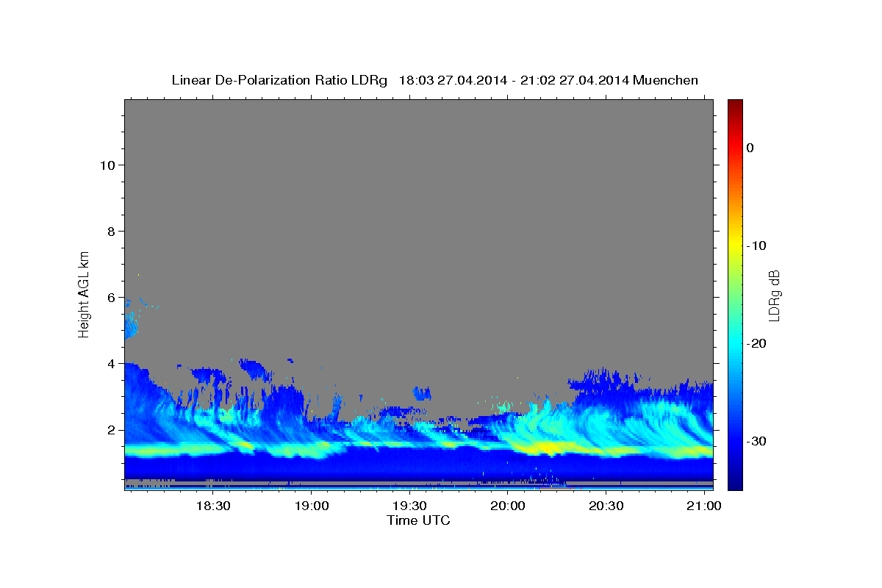Click the LDRg color scale bar
Viewport: 882px width, 588px height.
tap(735, 295)
